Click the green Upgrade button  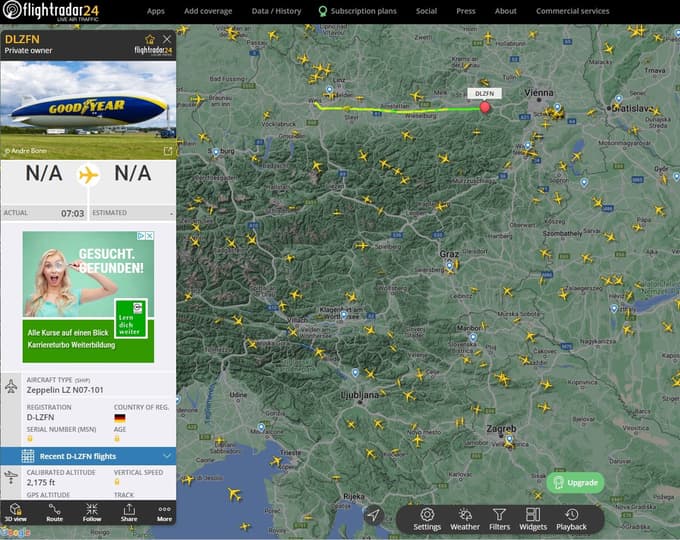coord(575,483)
